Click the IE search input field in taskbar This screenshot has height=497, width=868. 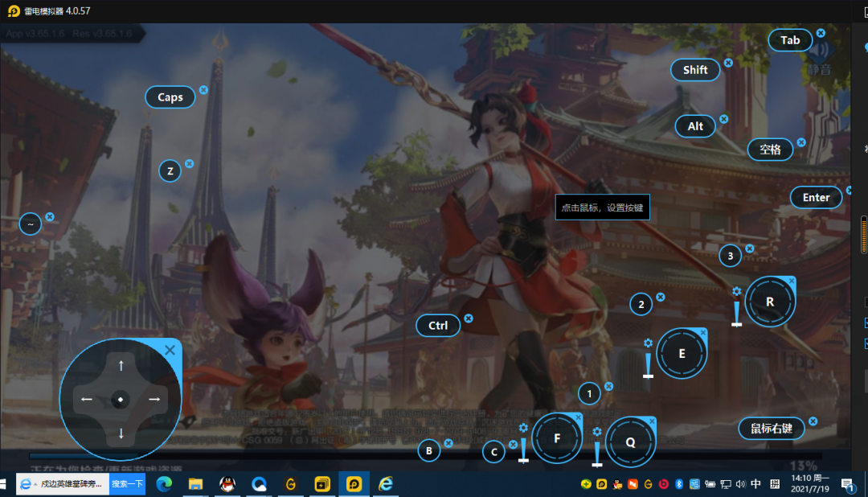63,483
